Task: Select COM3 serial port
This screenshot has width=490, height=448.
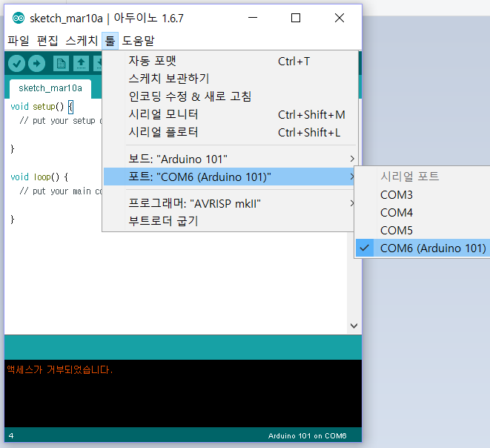Action: click(423, 195)
